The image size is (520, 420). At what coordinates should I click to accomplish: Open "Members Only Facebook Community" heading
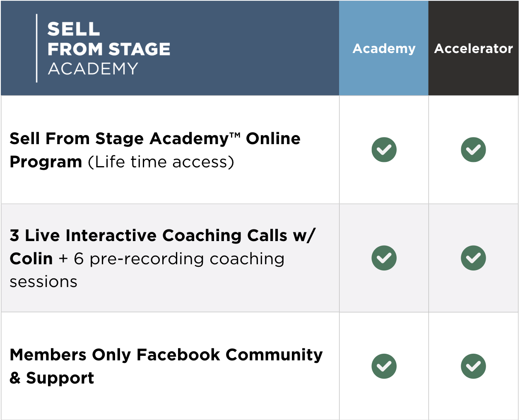[x=166, y=355]
